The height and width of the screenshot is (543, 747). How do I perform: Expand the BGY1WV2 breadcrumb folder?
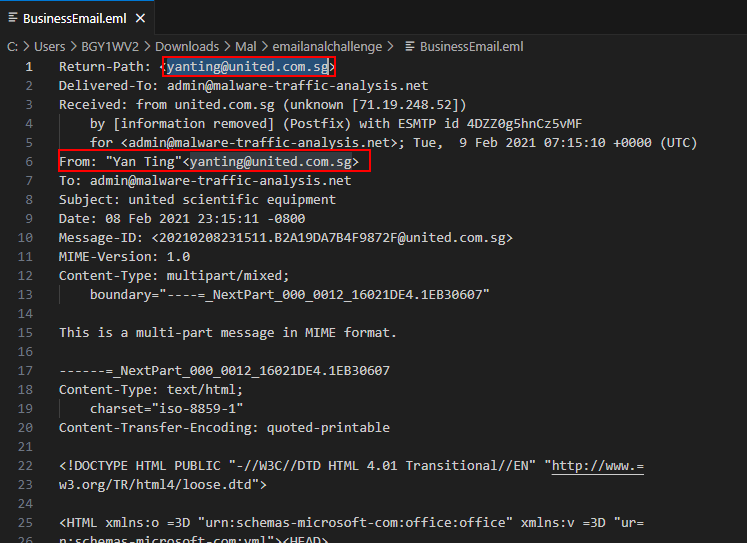pos(110,46)
